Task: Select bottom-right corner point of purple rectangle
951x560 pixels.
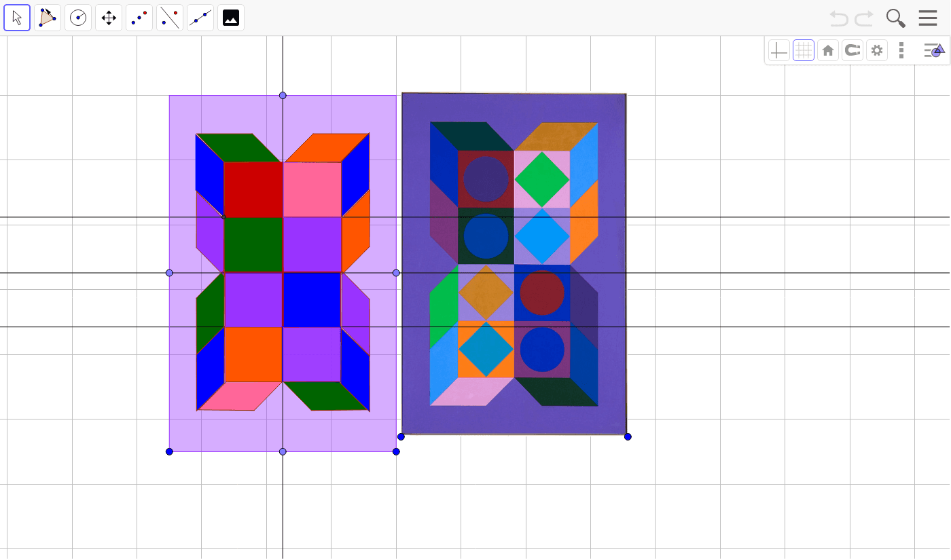Action: [396, 451]
